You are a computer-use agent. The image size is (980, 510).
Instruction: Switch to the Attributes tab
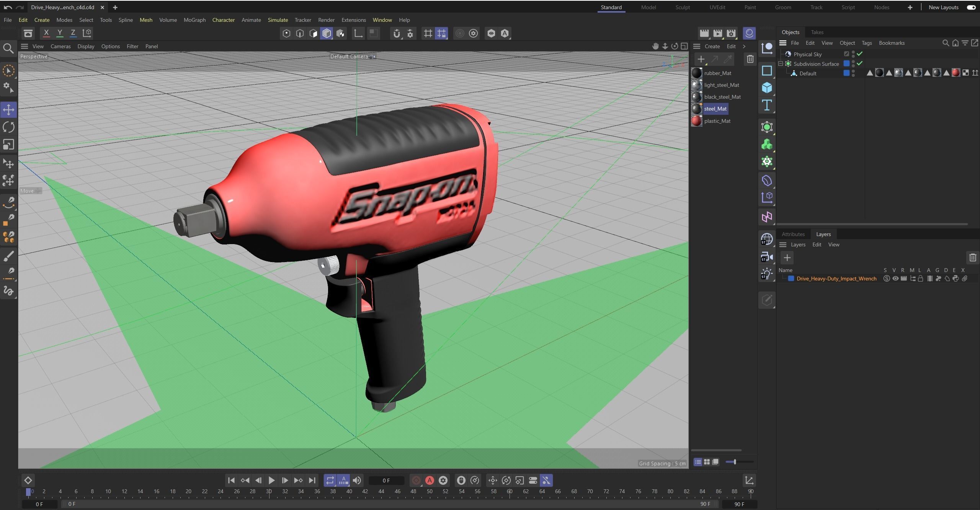point(793,234)
